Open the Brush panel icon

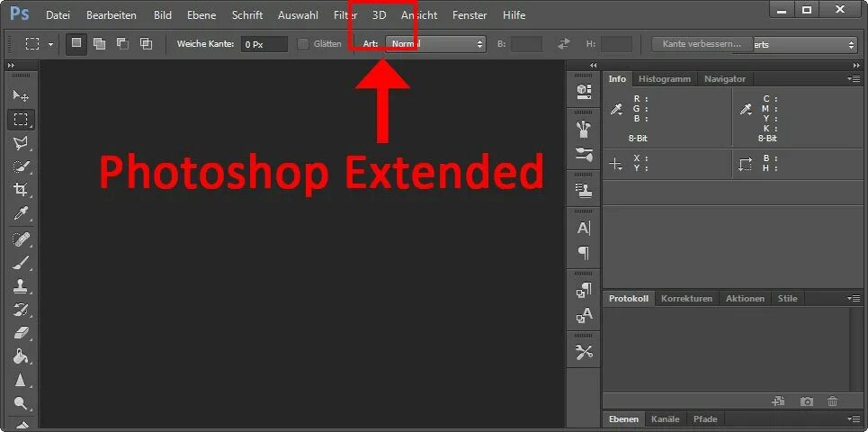coord(584,130)
